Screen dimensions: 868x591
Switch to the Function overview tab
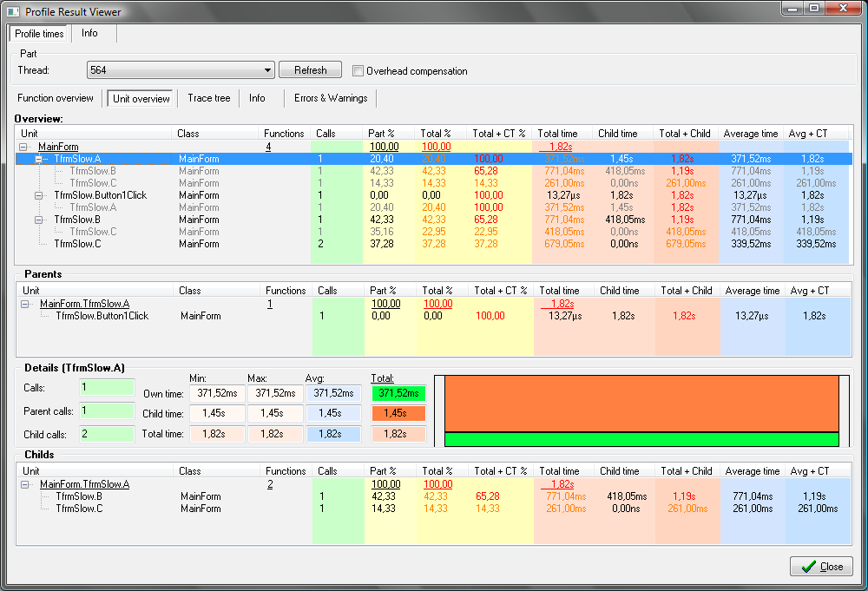click(56, 98)
